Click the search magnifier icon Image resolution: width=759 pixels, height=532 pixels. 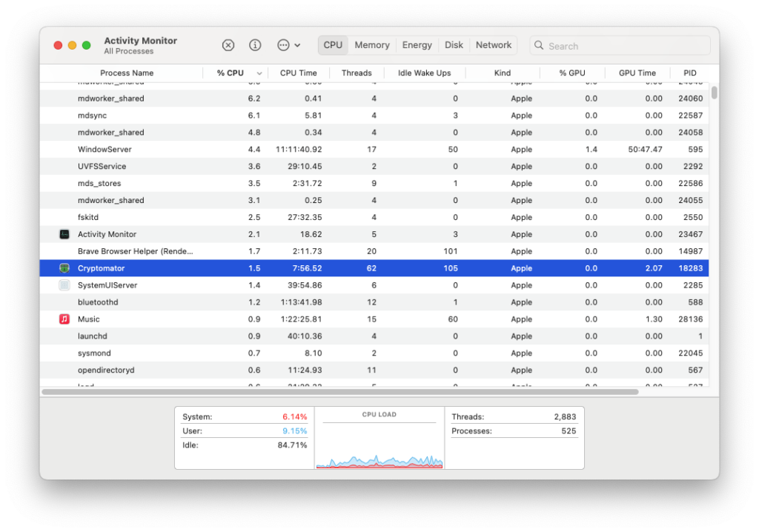click(539, 45)
